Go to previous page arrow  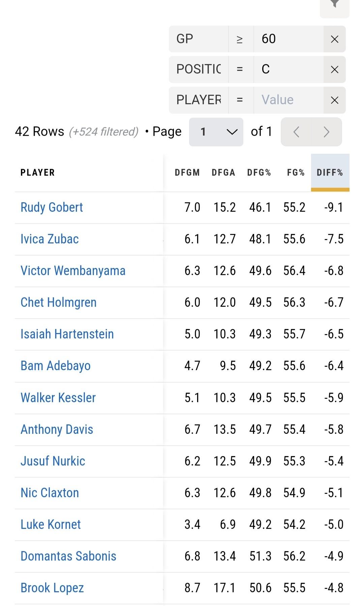[x=296, y=132]
